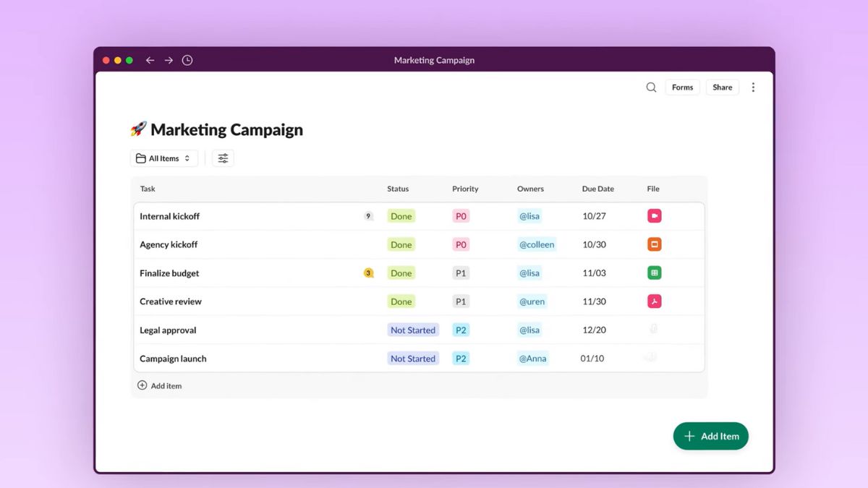
Task: Click the paperclip icon on Legal approval
Action: pyautogui.click(x=654, y=330)
